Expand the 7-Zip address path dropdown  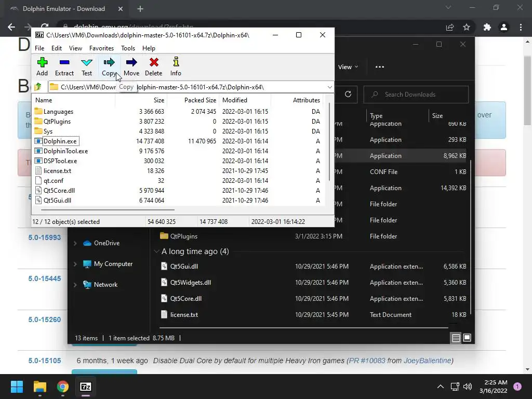329,87
